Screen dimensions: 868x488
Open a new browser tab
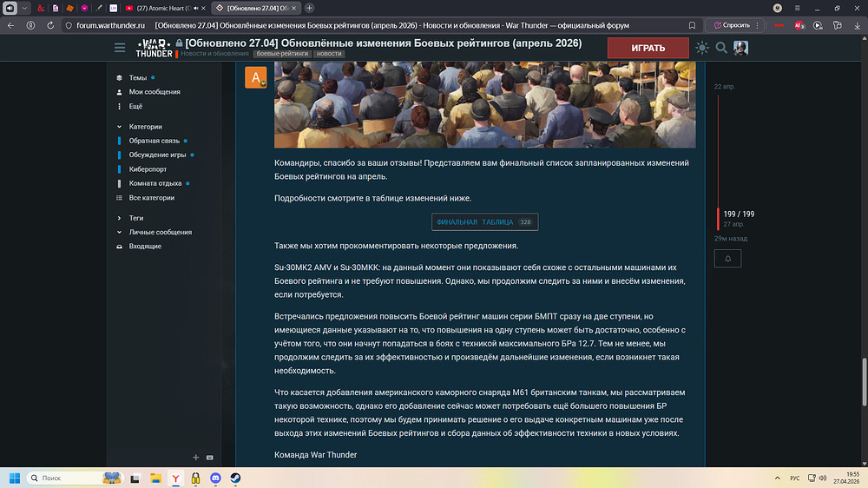310,9
